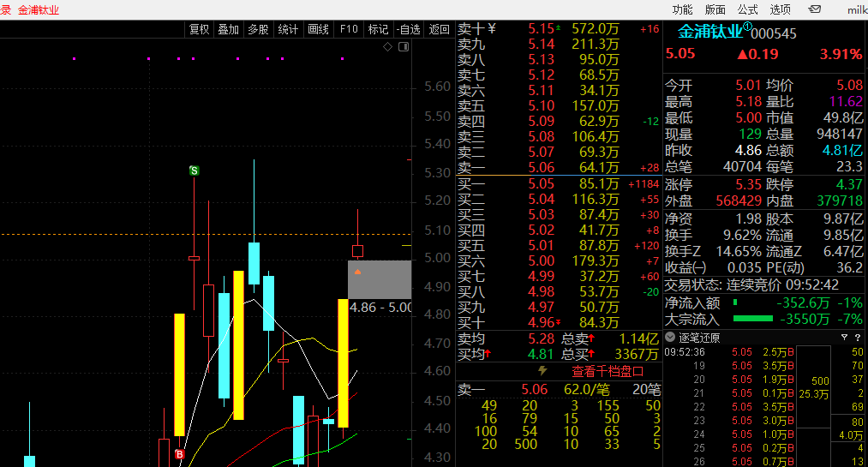This screenshot has width=868, height=467.
Task: Open the mail envelope icon in top bar
Action: coord(814,9)
